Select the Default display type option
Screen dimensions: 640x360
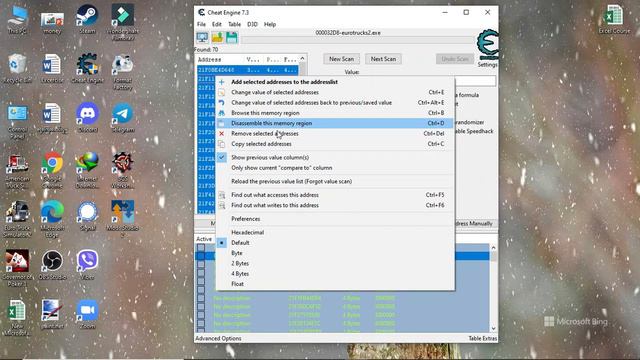coord(240,243)
